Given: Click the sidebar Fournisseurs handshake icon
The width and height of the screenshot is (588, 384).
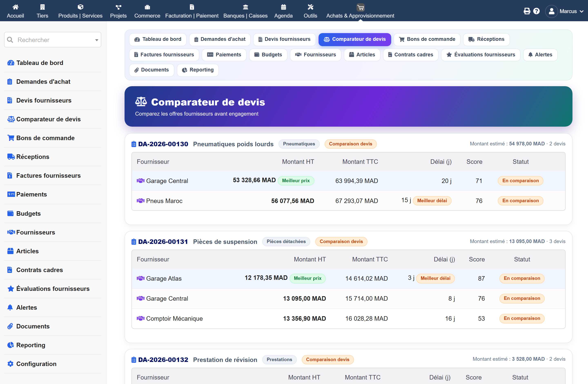Looking at the screenshot, I should [11, 232].
